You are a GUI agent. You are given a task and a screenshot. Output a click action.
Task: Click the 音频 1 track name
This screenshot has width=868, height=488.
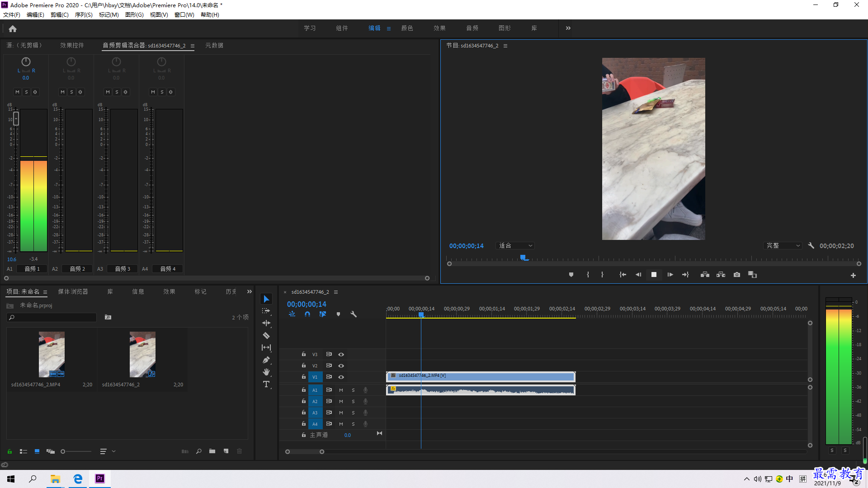32,269
